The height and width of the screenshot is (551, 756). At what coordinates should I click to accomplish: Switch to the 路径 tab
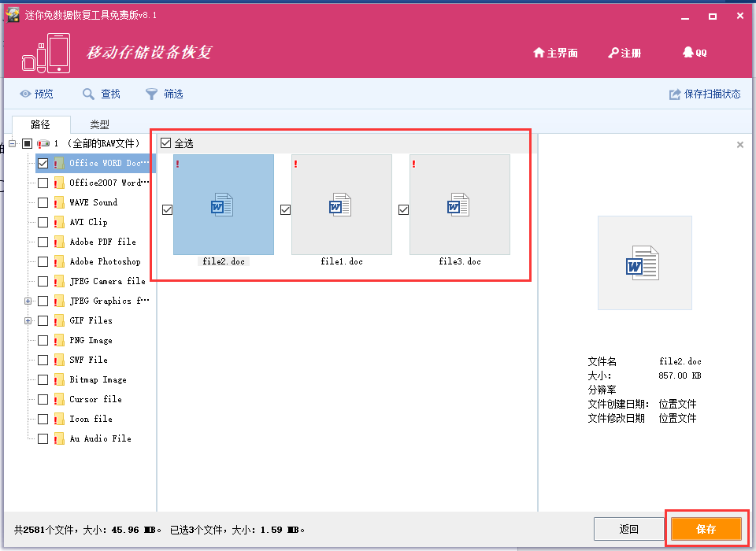point(41,124)
